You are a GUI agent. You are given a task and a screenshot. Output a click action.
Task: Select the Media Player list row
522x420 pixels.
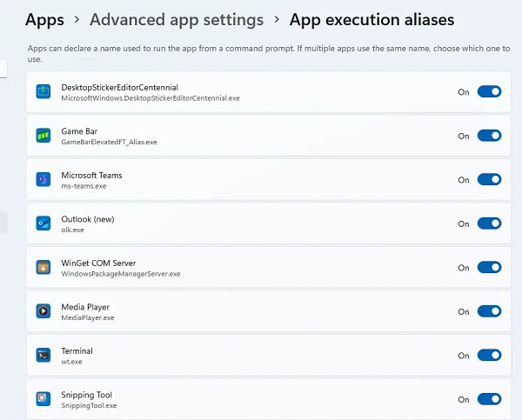pyautogui.click(x=269, y=311)
